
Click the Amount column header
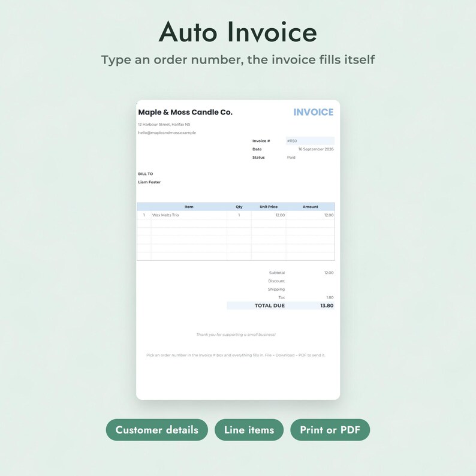point(311,207)
